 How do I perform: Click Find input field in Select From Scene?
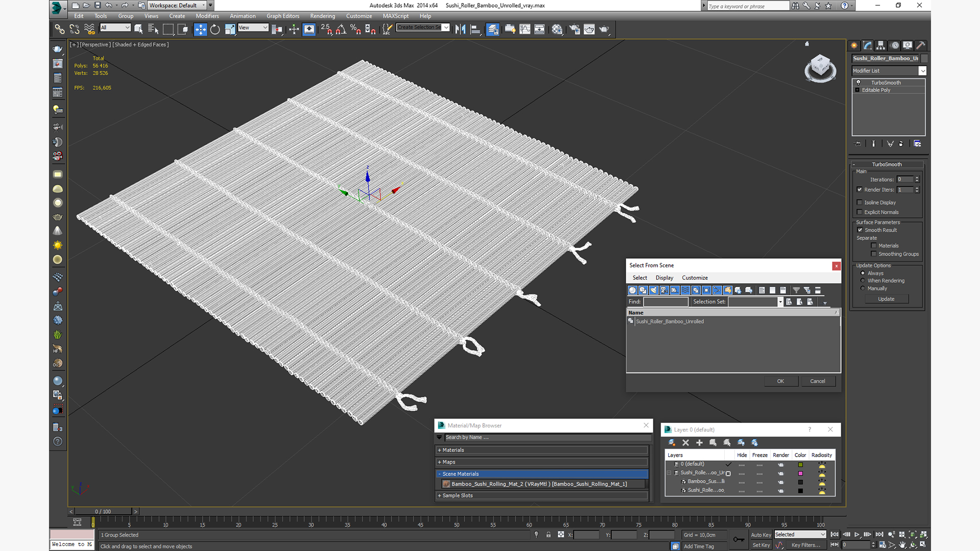click(x=665, y=302)
